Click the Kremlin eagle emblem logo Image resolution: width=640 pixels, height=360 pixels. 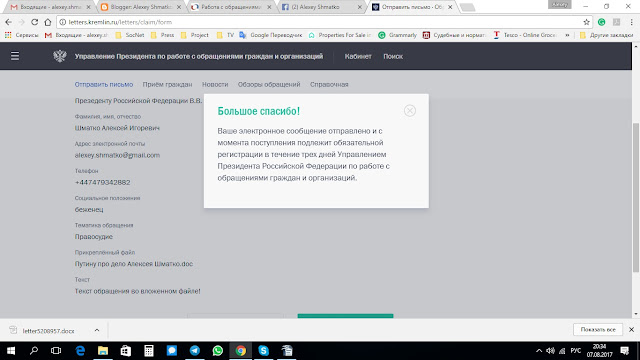[60, 56]
